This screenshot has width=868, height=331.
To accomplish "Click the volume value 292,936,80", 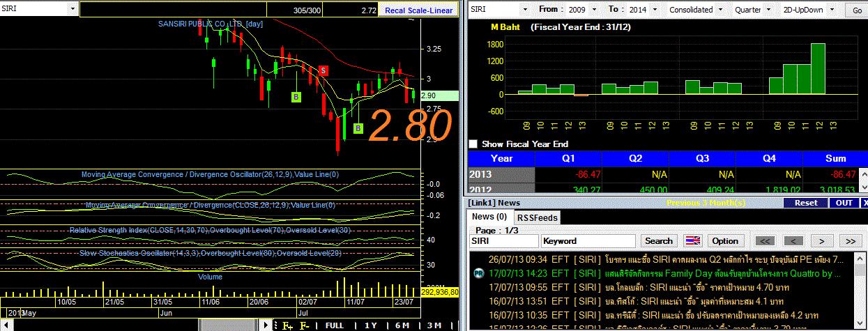I will [439, 293].
